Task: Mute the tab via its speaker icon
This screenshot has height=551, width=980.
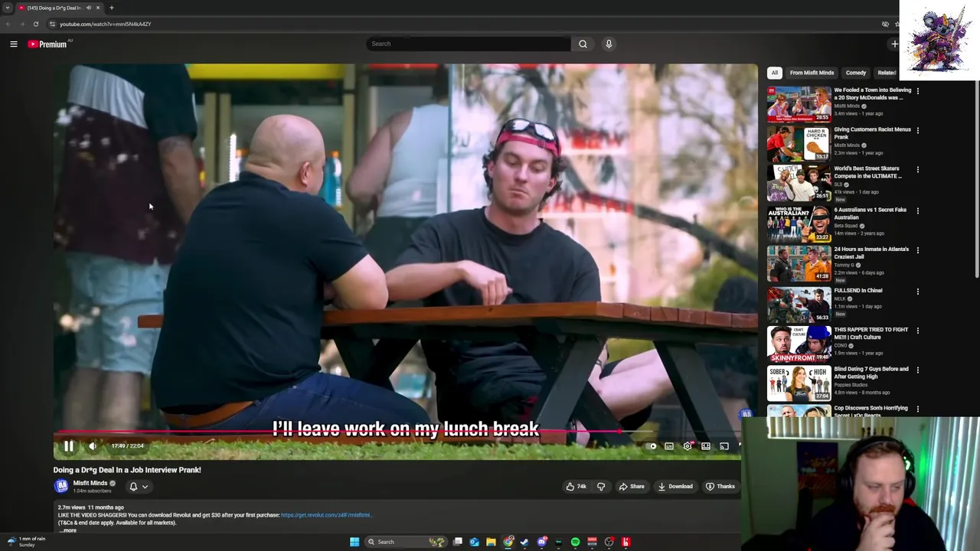Action: 88,8
